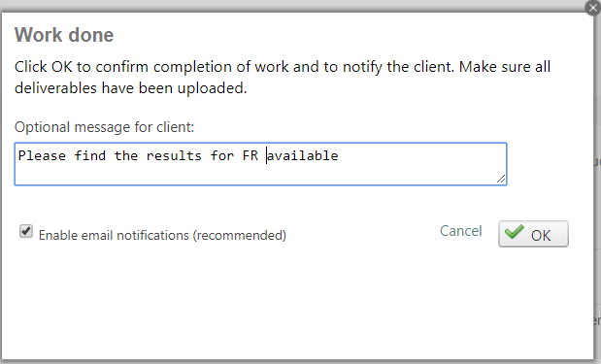Click the word "the" in the message
The width and height of the screenshot is (601, 364).
tap(125, 156)
